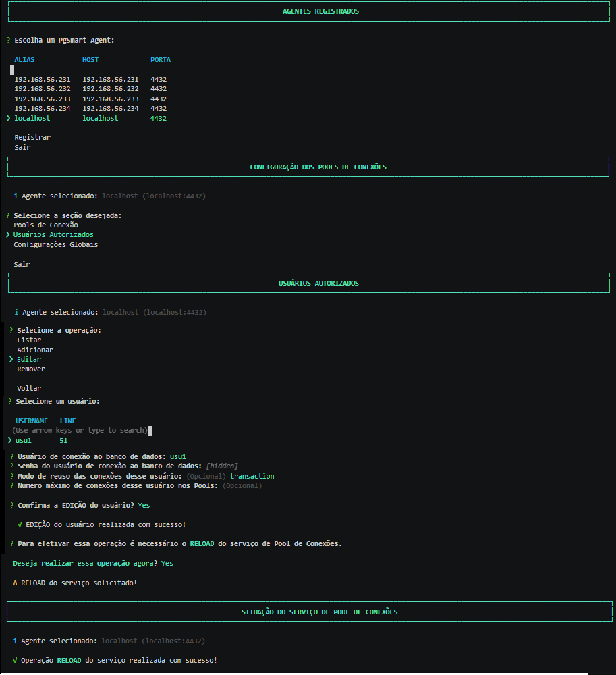The width and height of the screenshot is (616, 675).
Task: Select agent row 192.168.56.234
Action: tap(90, 109)
